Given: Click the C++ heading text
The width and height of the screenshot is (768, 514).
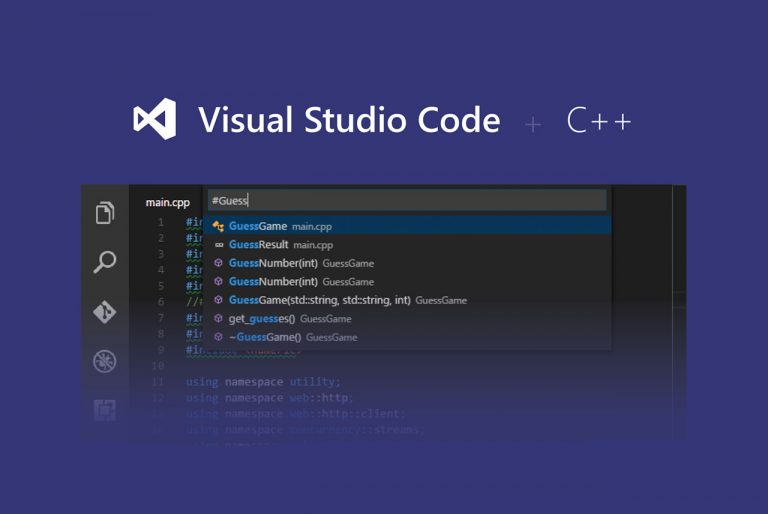Looking at the screenshot, I should 599,121.
